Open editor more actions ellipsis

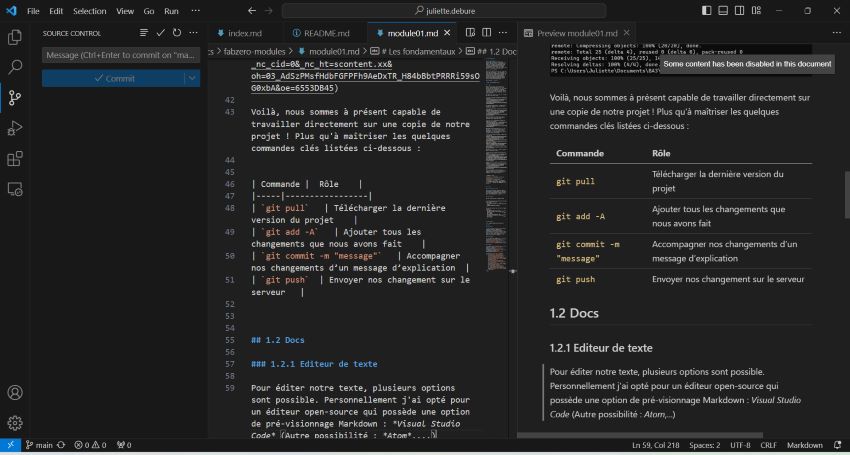503,33
